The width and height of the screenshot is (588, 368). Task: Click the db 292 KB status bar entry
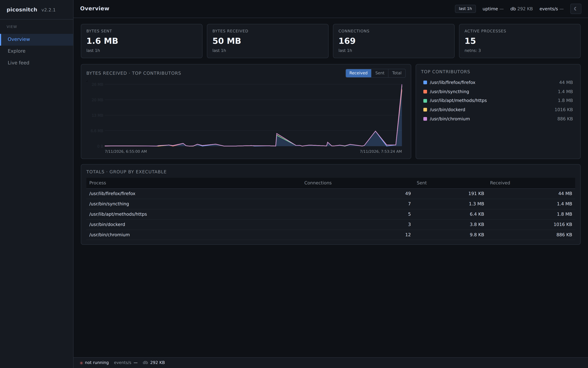[154, 363]
